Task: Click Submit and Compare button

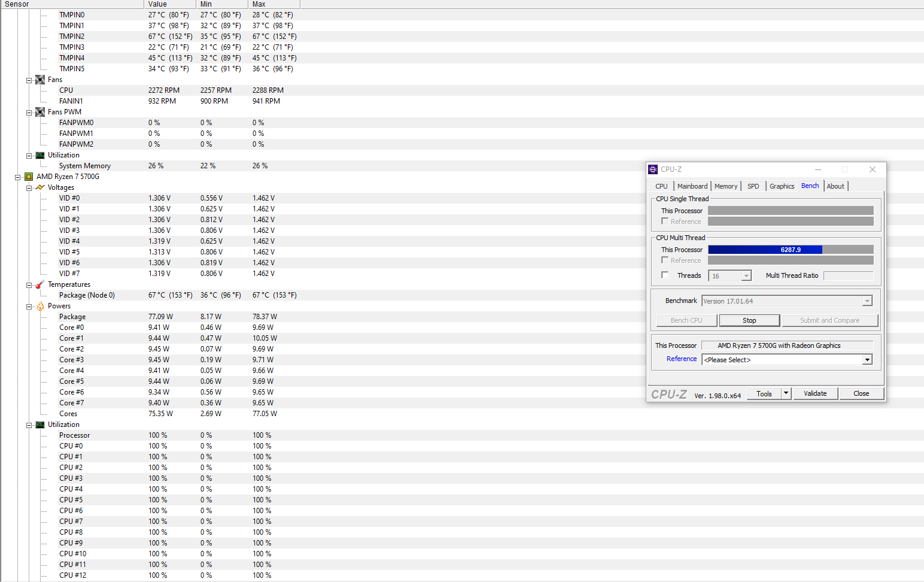Action: (830, 320)
